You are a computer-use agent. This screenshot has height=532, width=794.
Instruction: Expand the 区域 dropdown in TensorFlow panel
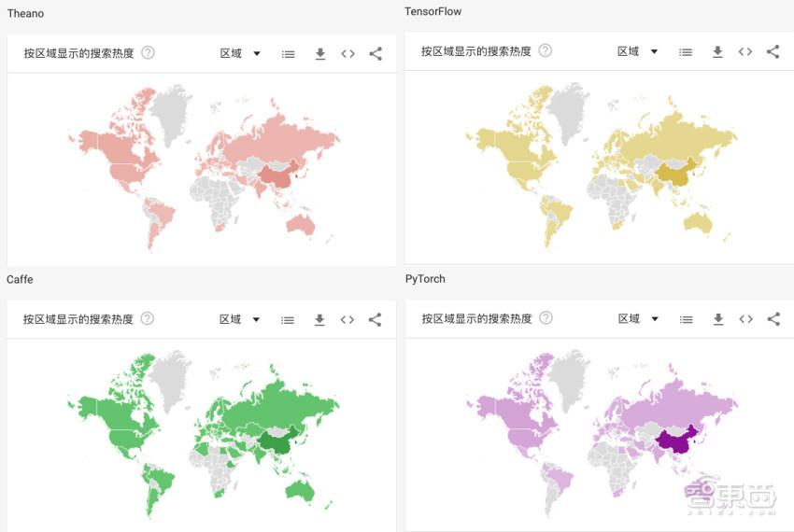click(x=639, y=52)
